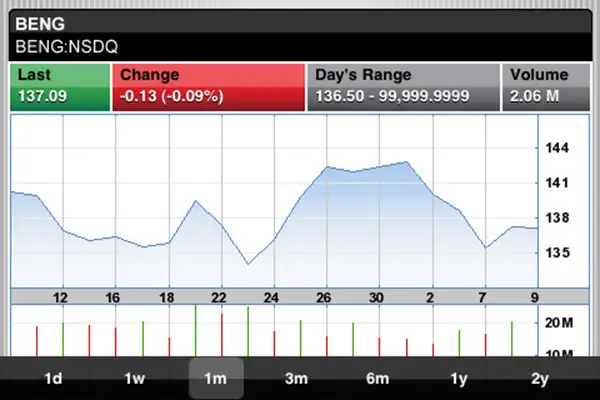Image resolution: width=600 pixels, height=400 pixels.
Task: Click the 20M volume axis label
Action: point(559,323)
